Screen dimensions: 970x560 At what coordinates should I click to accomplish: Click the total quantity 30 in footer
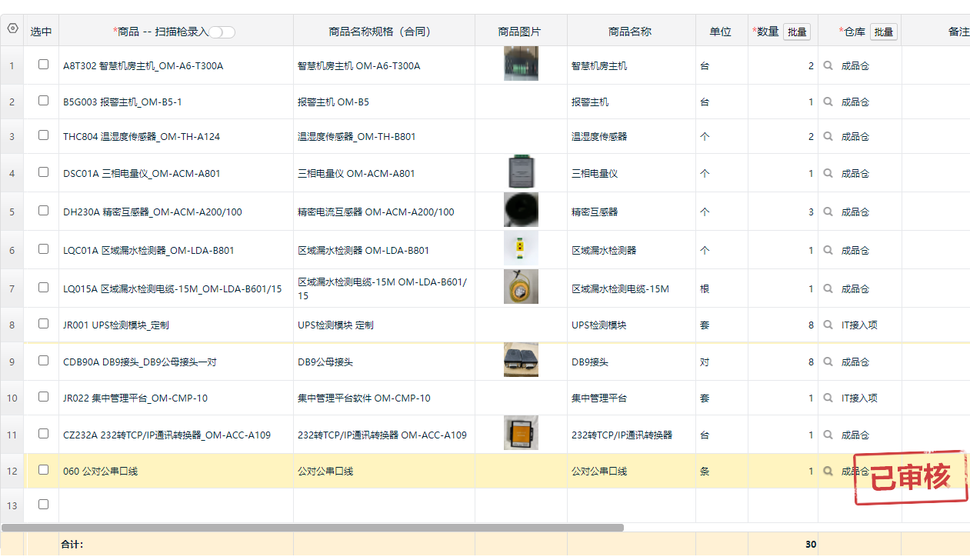(811, 545)
